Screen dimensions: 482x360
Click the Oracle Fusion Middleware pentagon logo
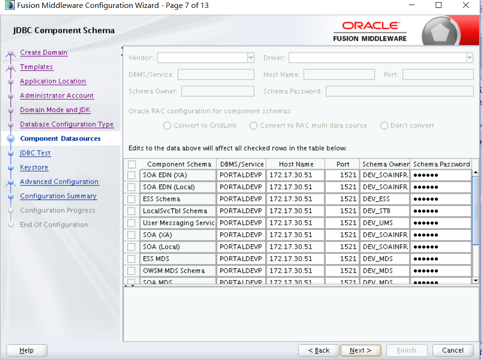pyautogui.click(x=440, y=33)
